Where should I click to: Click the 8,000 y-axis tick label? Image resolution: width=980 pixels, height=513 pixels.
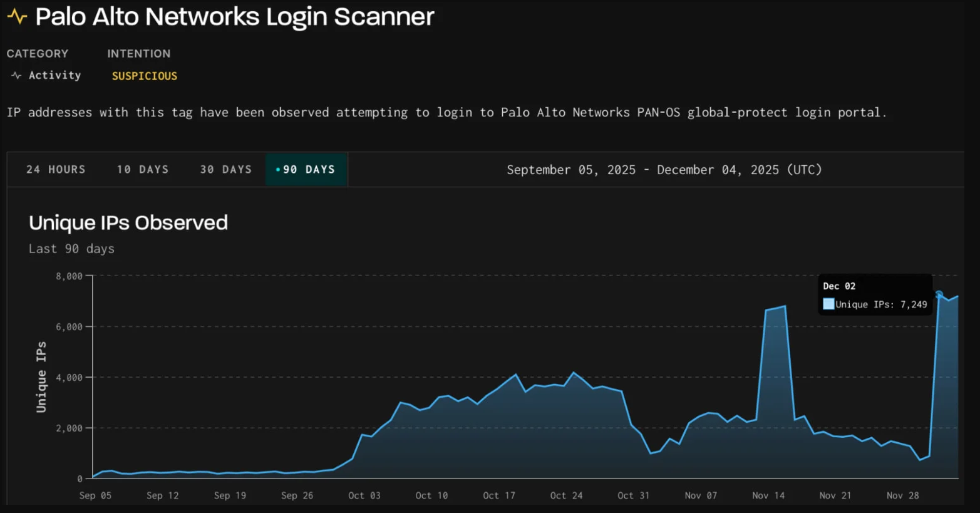tap(69, 276)
